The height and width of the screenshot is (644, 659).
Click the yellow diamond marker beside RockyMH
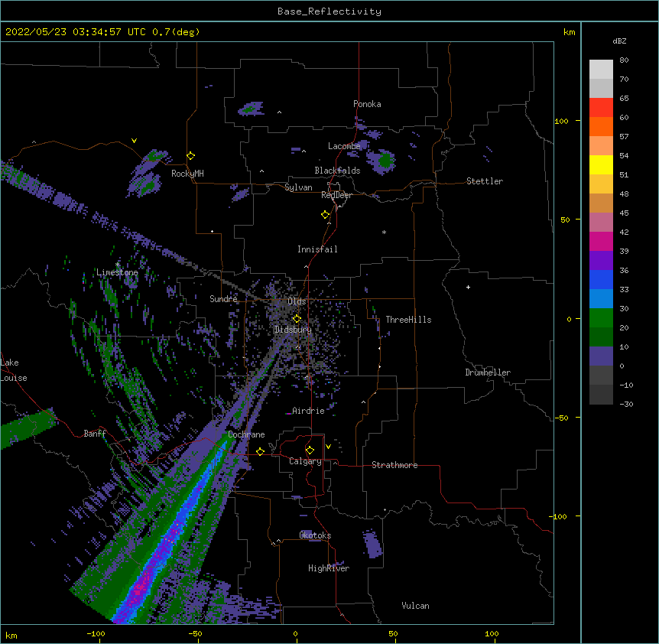191,156
